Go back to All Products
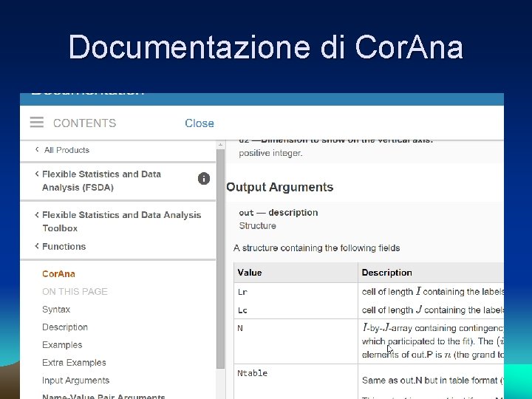 coord(66,150)
